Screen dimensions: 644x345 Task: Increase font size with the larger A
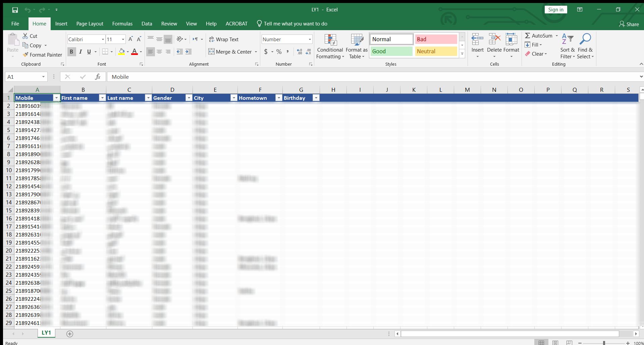coord(130,39)
